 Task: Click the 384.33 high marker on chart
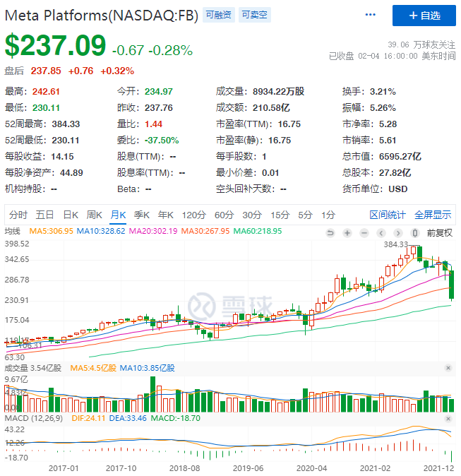coord(396,244)
